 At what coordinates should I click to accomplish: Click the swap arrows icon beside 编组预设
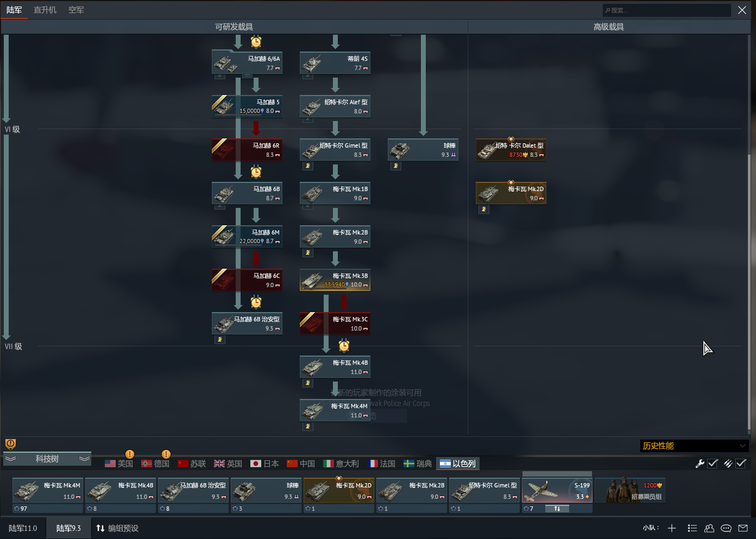pos(100,528)
